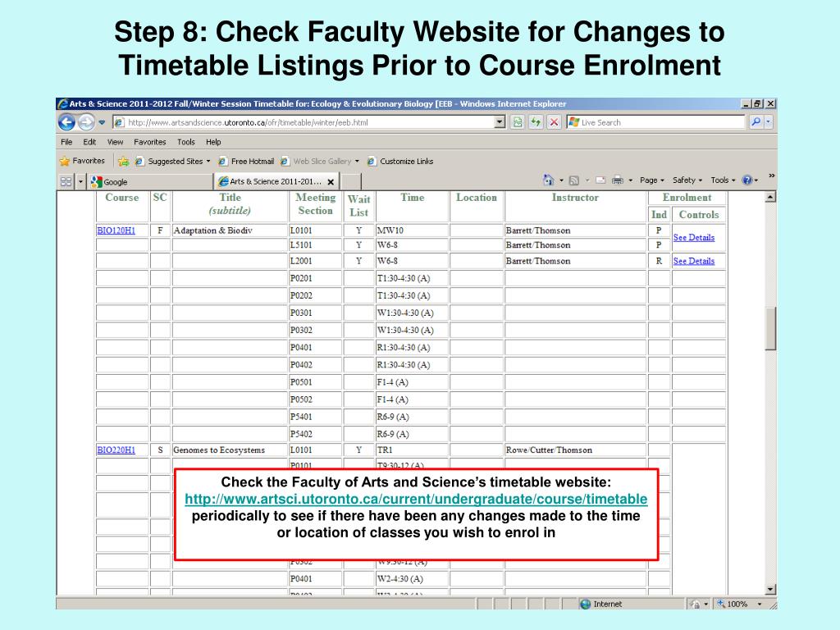Click See Details beside L0101 MW10
This screenshot has width=840, height=630.
click(694, 237)
